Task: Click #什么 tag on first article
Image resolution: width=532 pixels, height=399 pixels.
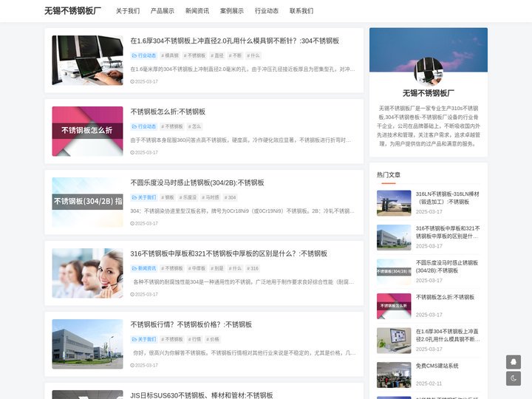Action: click(253, 55)
